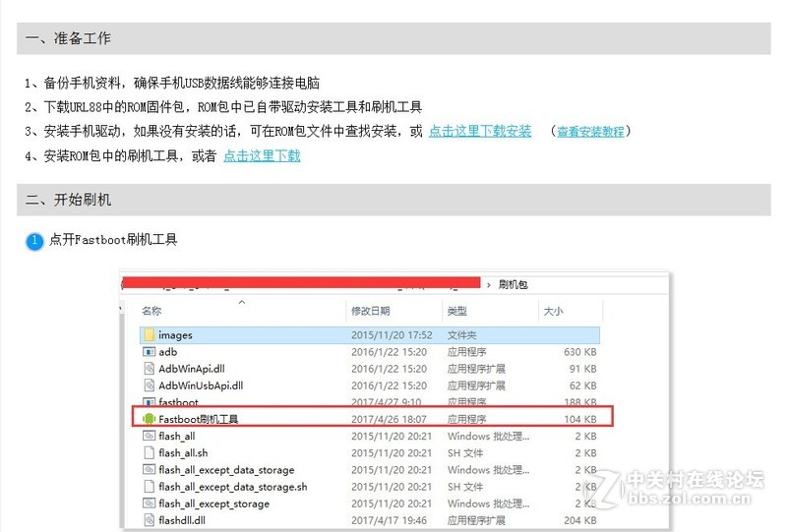787x532 pixels.
Task: Click the flash_all_except_data_storage.sh file icon
Action: 150,487
